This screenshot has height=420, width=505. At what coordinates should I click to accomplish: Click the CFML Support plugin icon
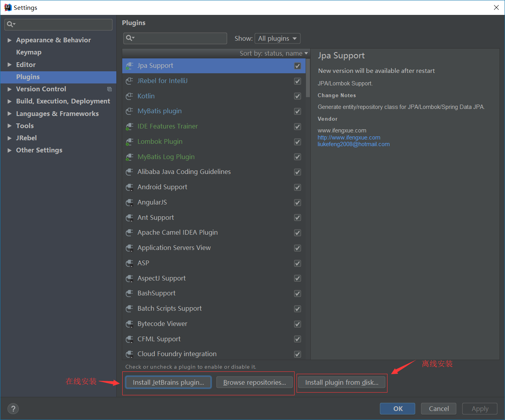click(x=129, y=339)
